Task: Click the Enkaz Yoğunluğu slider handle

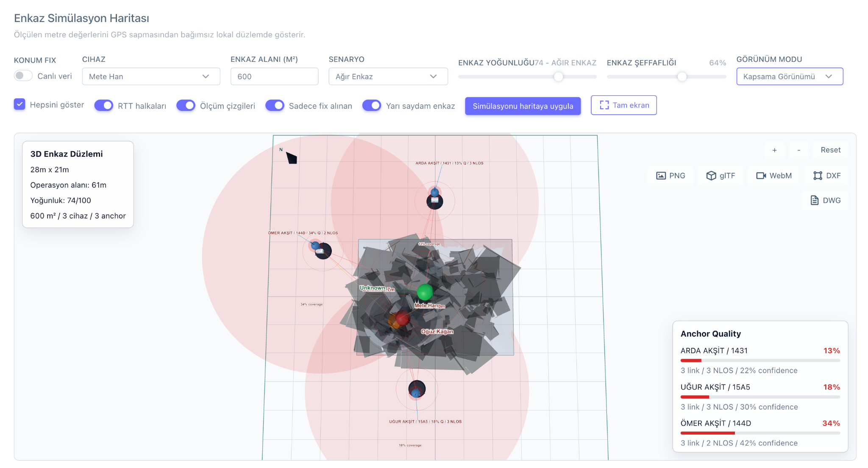Action: (x=559, y=77)
